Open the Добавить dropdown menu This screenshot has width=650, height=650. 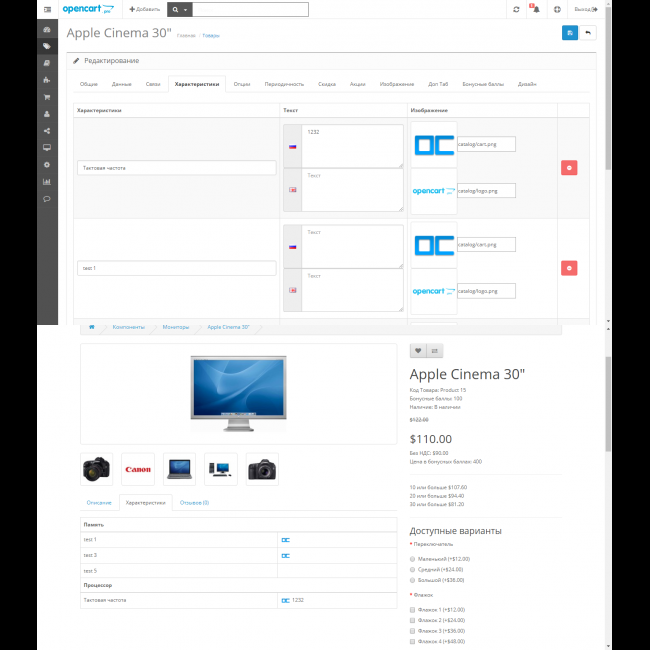point(144,9)
